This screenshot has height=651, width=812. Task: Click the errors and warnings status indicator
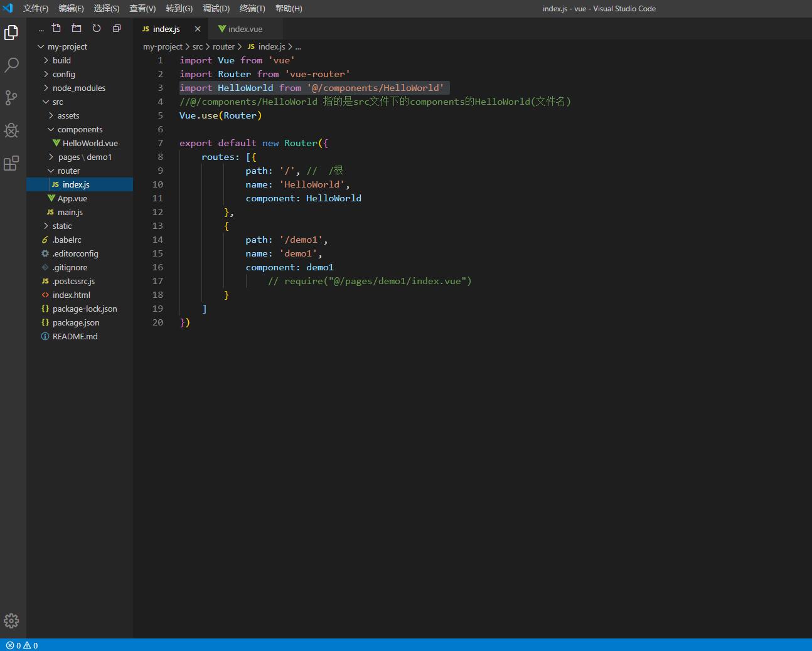pos(22,645)
